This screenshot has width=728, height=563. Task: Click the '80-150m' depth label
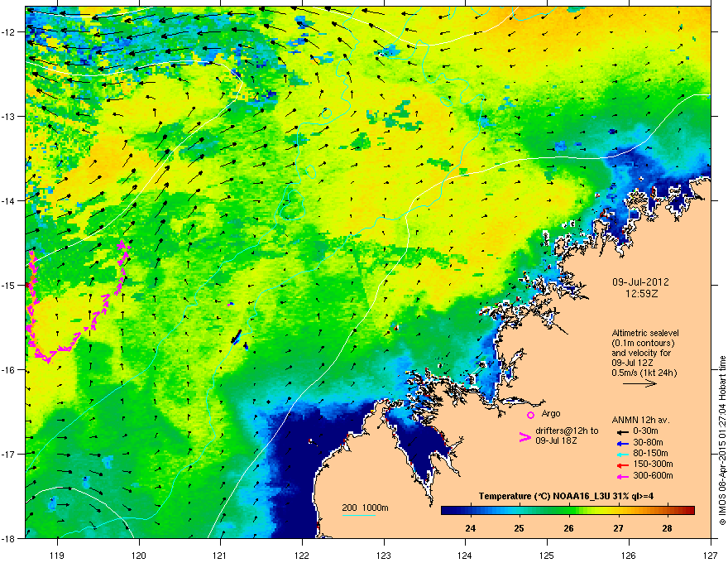pyautogui.click(x=650, y=454)
